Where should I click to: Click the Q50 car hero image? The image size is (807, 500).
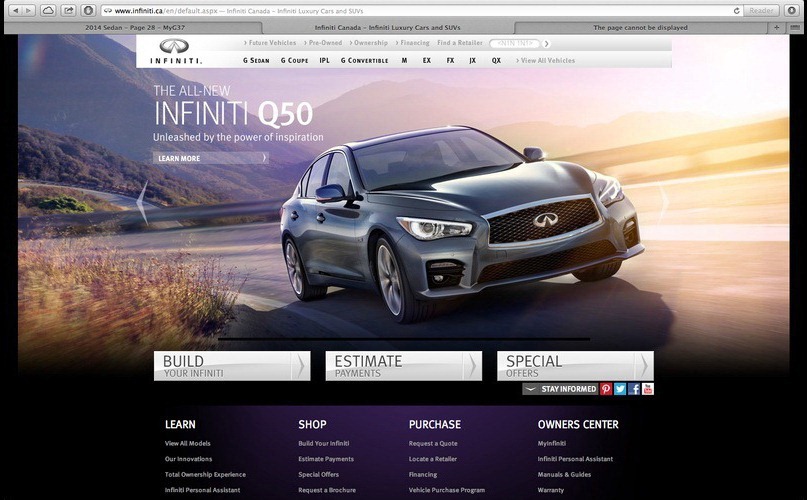click(x=462, y=224)
